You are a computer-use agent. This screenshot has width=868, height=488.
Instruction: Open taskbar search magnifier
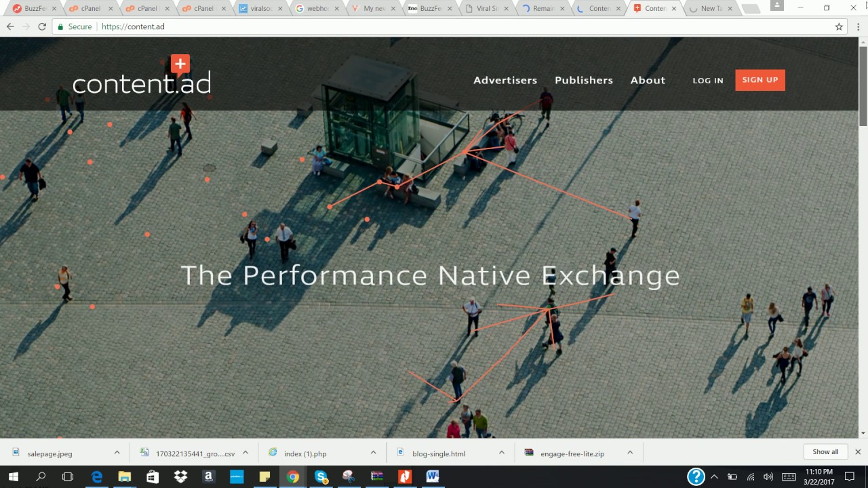[41, 476]
